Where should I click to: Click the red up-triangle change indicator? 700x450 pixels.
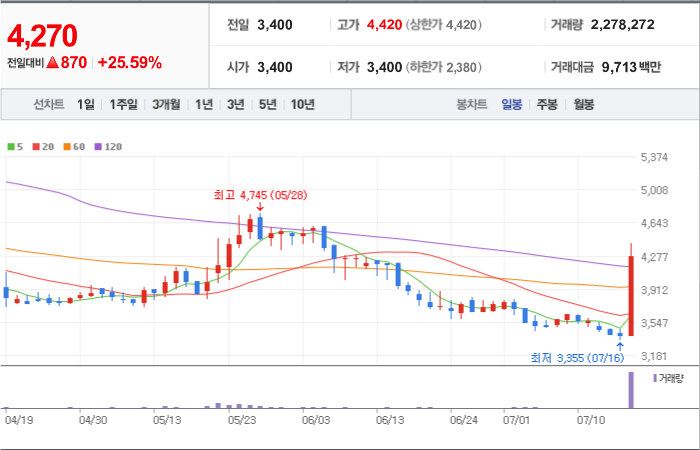pos(53,63)
